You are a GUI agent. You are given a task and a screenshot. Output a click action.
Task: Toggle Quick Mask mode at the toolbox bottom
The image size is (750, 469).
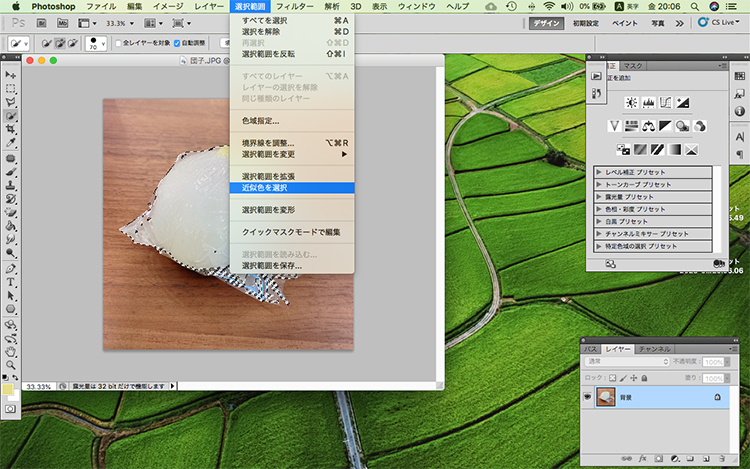point(11,409)
